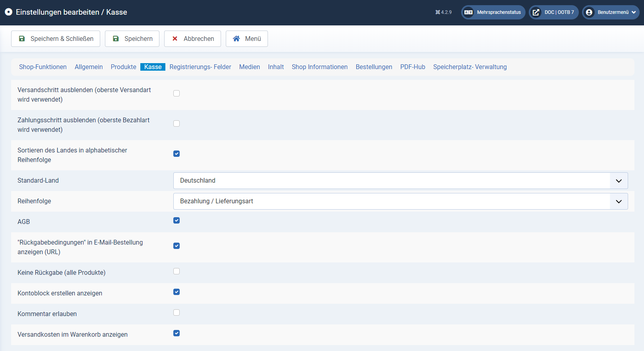The height and width of the screenshot is (351, 644).
Task: Click the page title Einstellungen bearbeiten / Kasse
Action: (x=72, y=12)
